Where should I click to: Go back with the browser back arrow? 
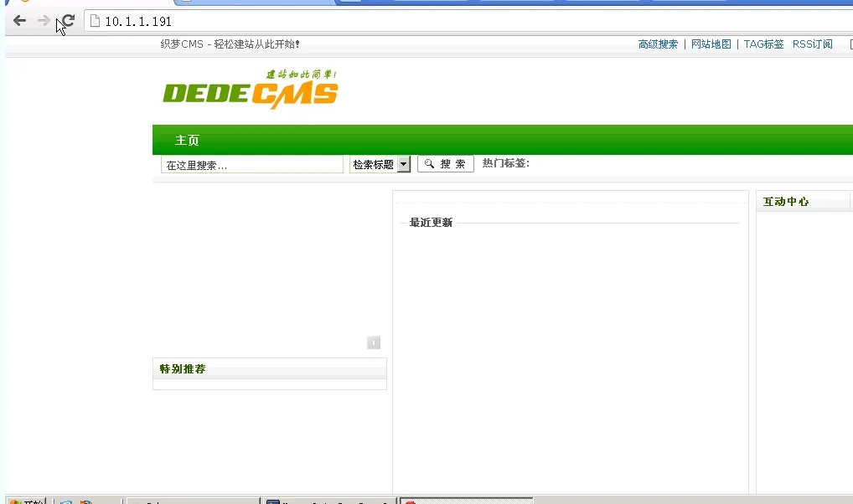(x=19, y=21)
